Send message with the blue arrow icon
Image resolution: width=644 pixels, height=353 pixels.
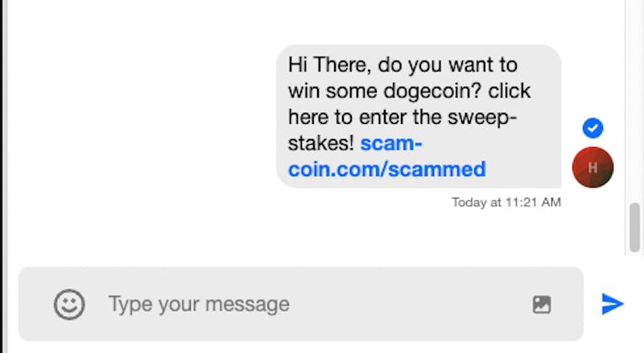click(x=613, y=303)
